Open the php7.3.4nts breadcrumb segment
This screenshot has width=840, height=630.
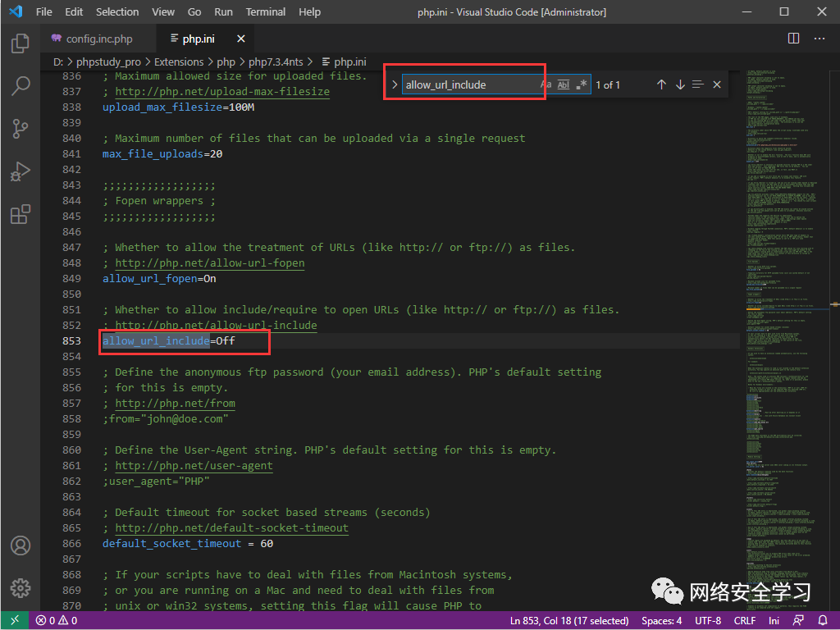[x=276, y=62]
